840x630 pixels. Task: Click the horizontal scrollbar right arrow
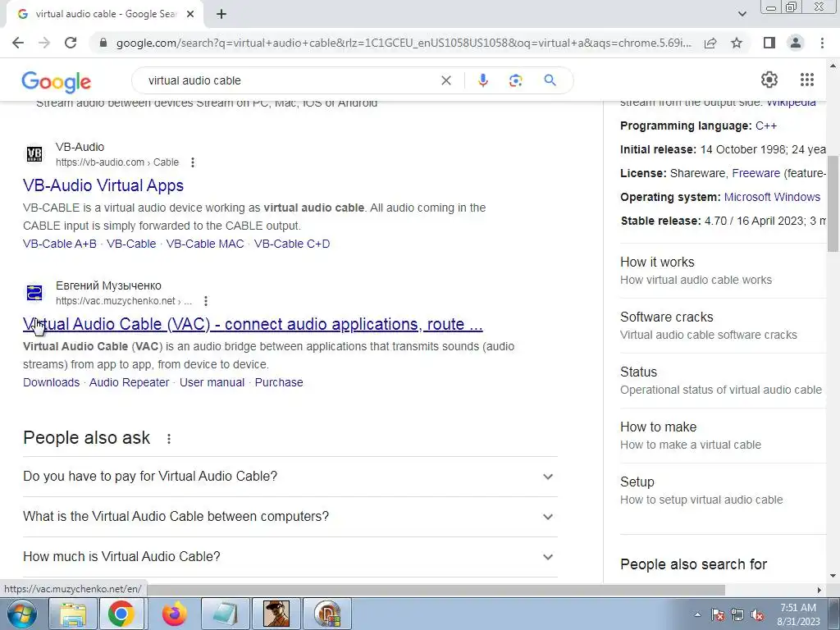[819, 590]
